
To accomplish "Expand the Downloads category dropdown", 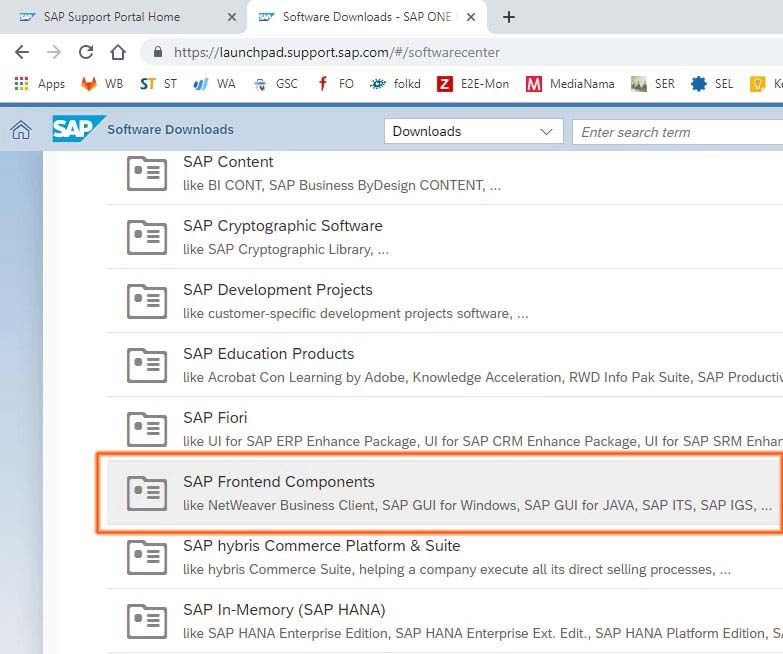I will (x=473, y=131).
